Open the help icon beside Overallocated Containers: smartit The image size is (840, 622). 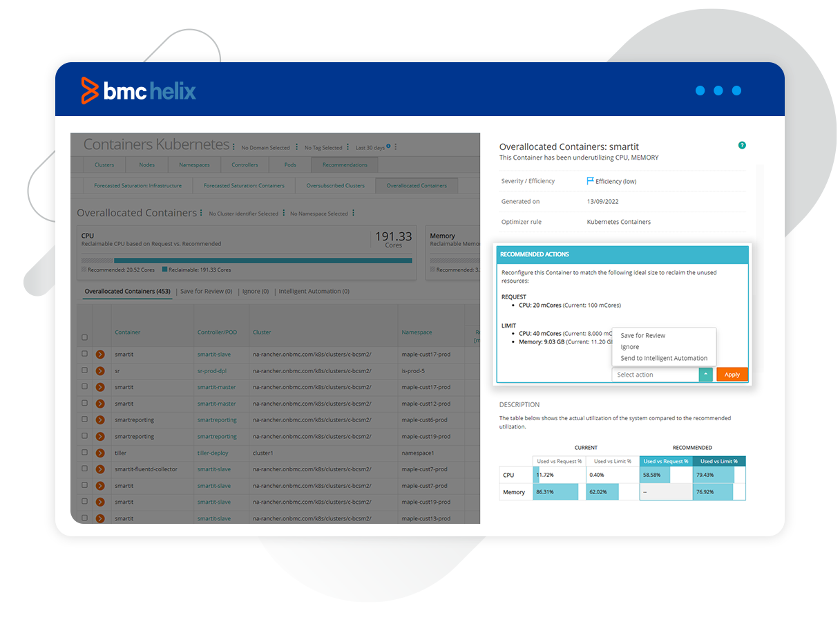[743, 146]
